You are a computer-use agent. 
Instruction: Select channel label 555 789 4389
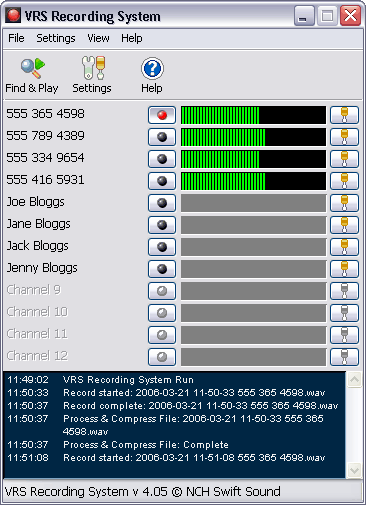[45, 136]
